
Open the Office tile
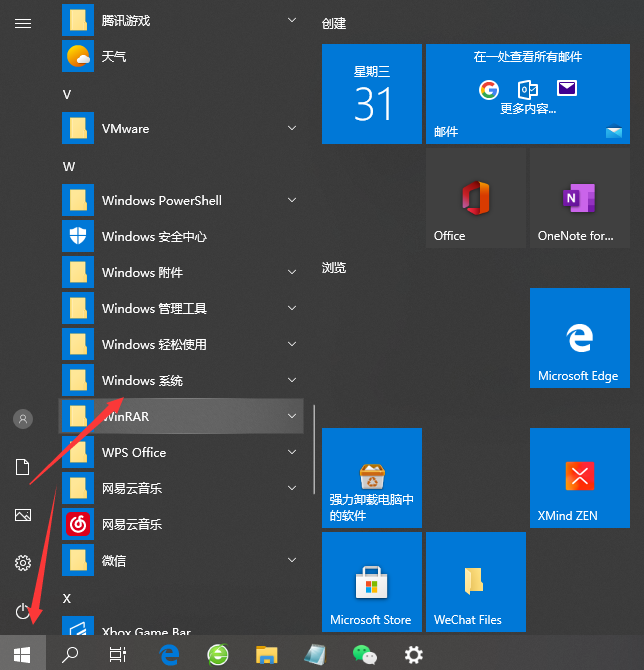[475, 200]
